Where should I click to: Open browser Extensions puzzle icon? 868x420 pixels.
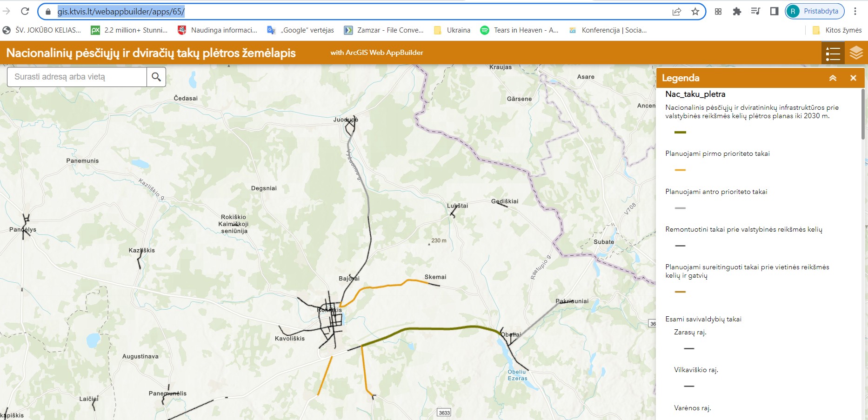[737, 12]
